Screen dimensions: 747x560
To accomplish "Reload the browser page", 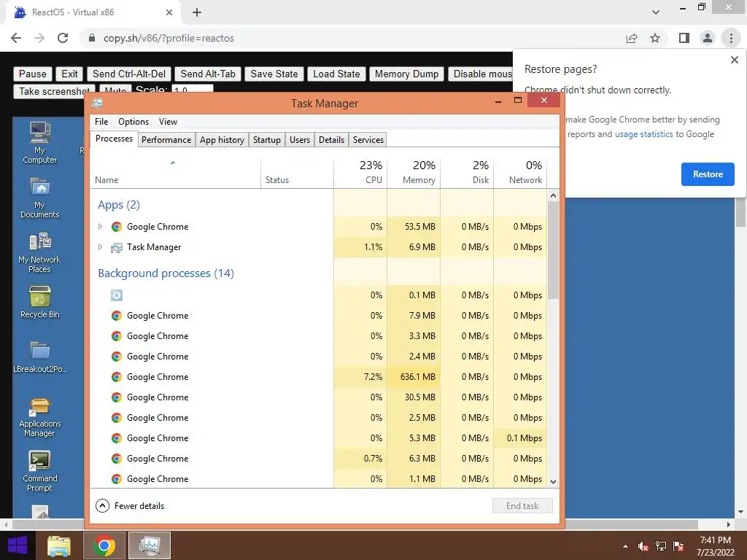I will pyautogui.click(x=63, y=38).
